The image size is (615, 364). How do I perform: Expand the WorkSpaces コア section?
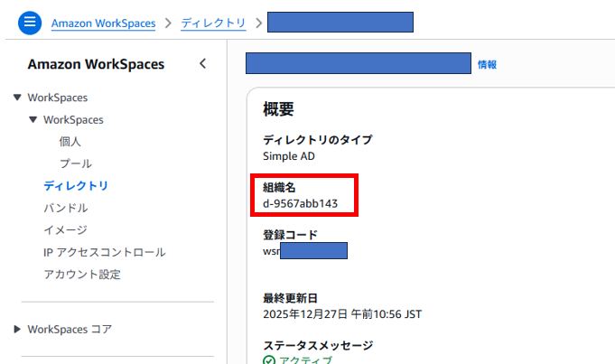point(17,329)
